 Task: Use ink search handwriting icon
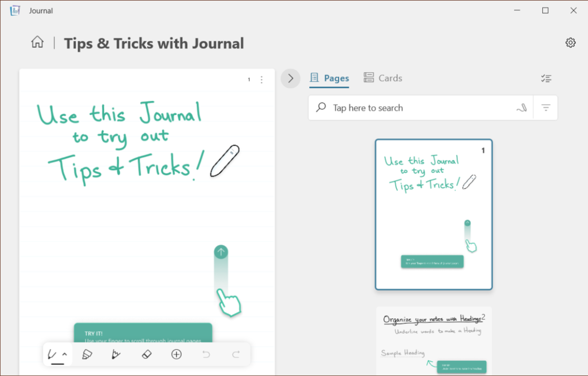tap(522, 108)
